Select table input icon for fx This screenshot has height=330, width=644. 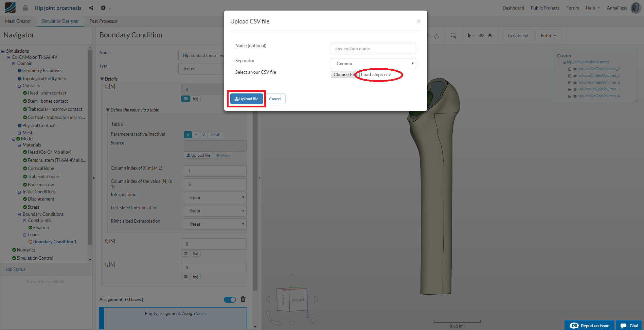coord(185,99)
